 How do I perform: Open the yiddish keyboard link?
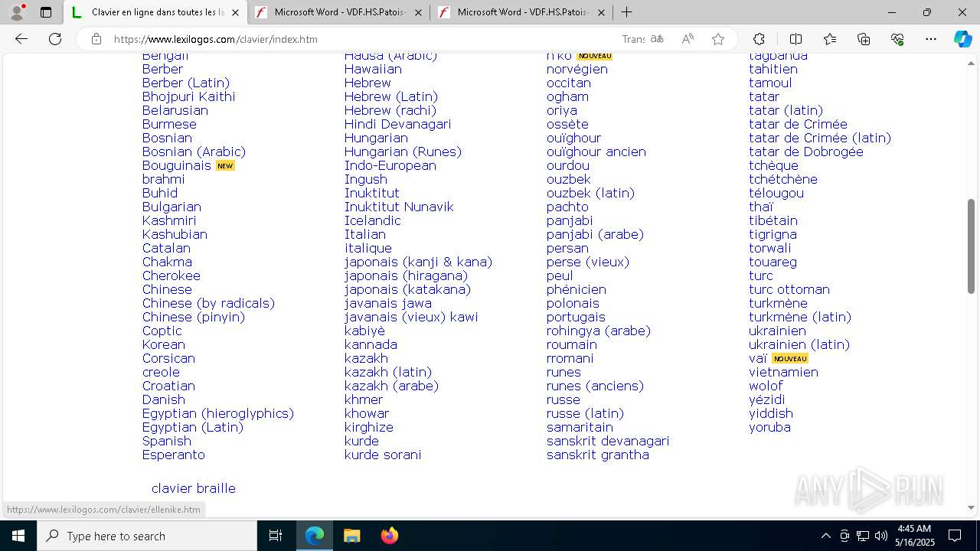click(x=771, y=413)
